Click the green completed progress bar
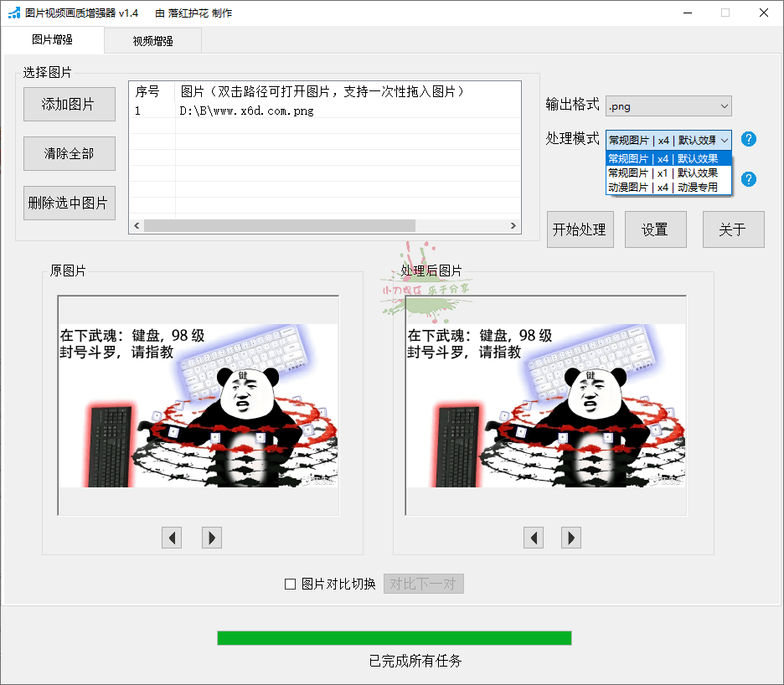Screen dimensions: 784x685 (394, 638)
